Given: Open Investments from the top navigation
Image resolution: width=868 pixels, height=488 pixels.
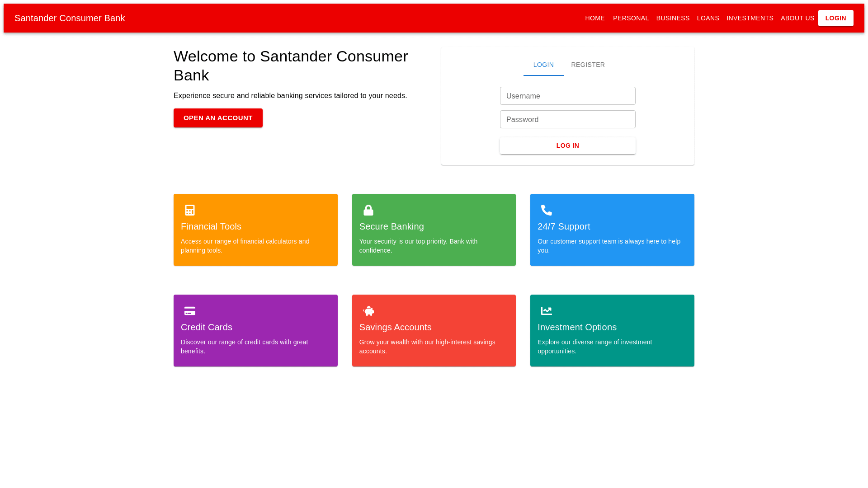Looking at the screenshot, I should coord(750,18).
